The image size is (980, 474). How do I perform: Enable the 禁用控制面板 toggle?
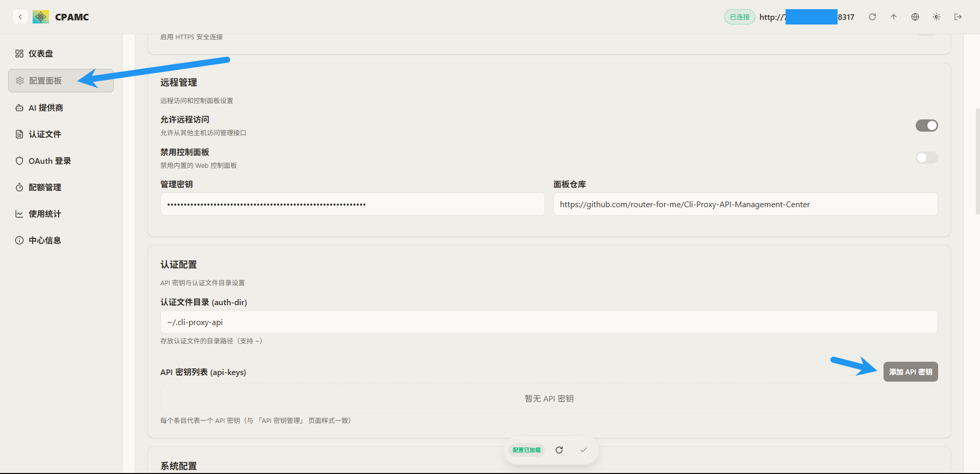926,158
